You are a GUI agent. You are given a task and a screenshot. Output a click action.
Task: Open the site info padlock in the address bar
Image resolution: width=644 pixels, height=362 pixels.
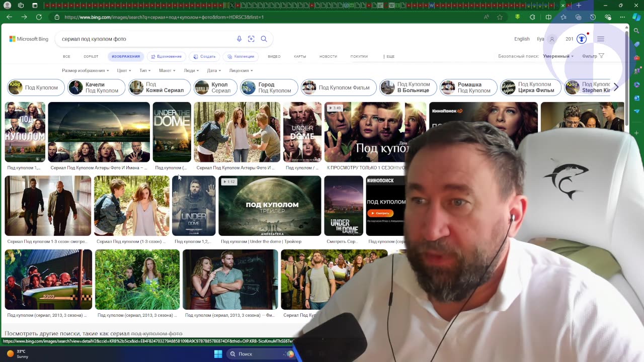57,17
